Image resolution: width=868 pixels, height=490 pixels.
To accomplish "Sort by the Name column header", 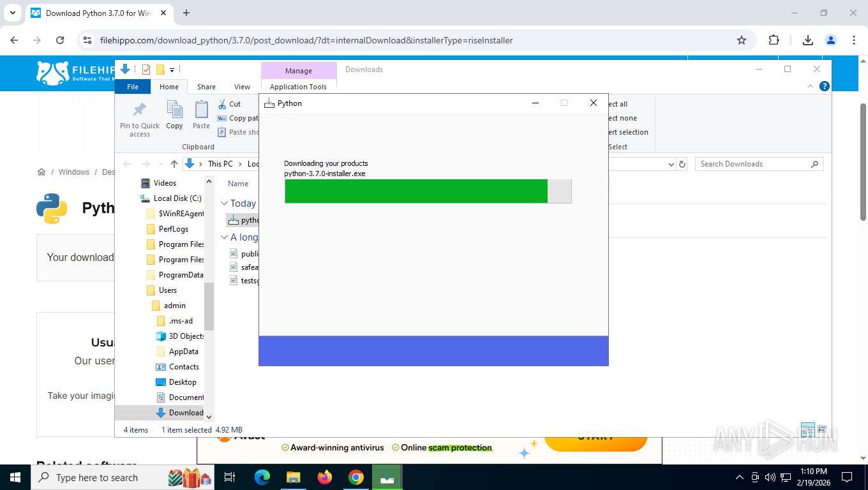I will pos(238,184).
